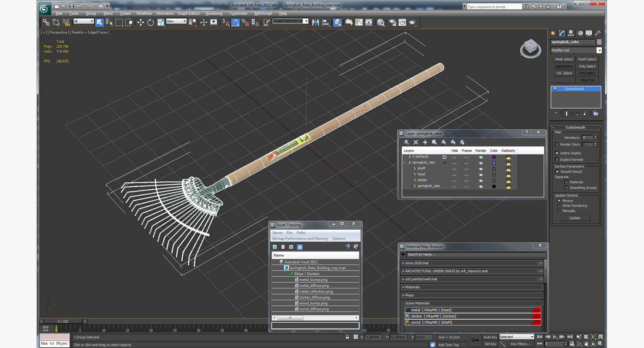Delete highlighted layer using X icon
The image size is (644, 348).
point(416,142)
